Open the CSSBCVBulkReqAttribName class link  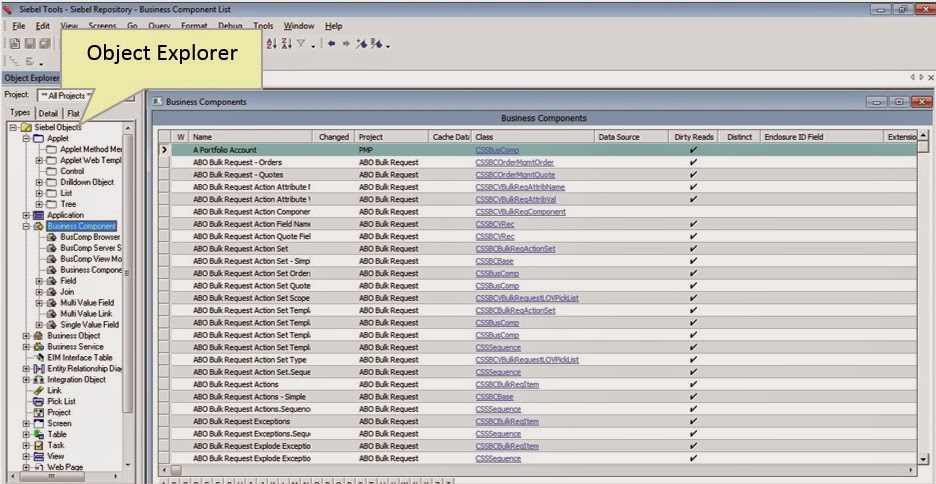pyautogui.click(x=520, y=187)
